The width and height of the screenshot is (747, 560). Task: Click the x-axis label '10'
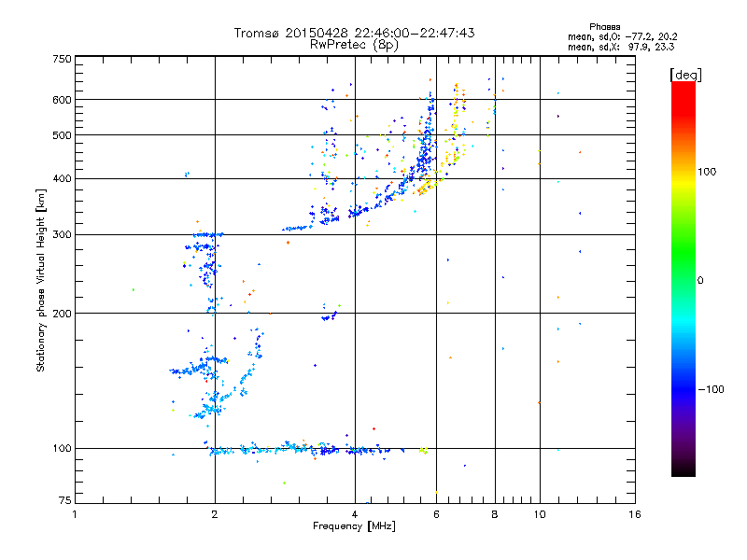(540, 514)
